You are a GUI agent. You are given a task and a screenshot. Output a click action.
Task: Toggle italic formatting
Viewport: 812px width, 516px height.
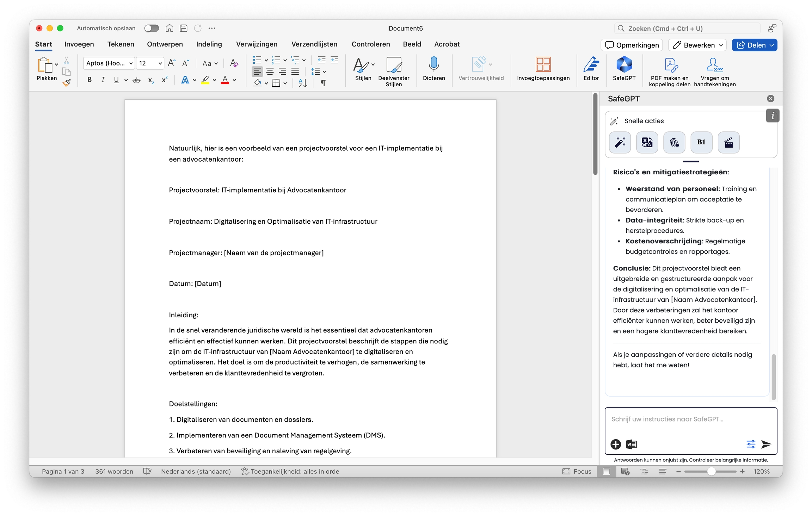tap(103, 80)
